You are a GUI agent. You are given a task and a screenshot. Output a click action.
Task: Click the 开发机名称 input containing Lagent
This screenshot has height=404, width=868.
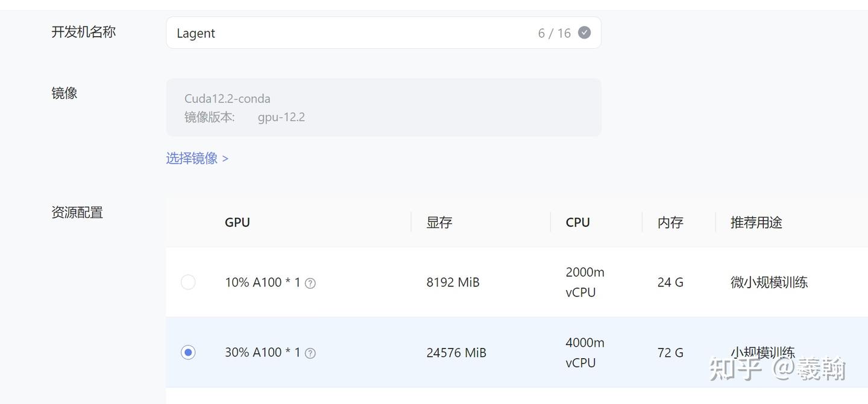click(x=350, y=33)
